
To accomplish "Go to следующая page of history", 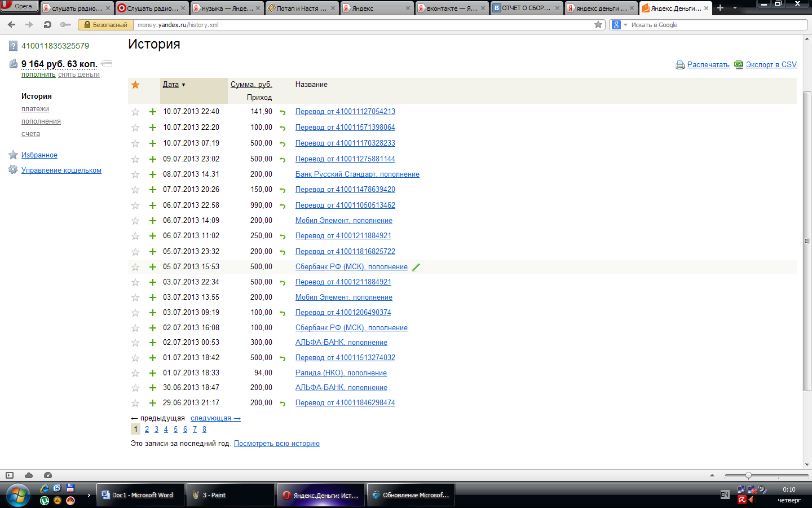I will click(x=215, y=418).
